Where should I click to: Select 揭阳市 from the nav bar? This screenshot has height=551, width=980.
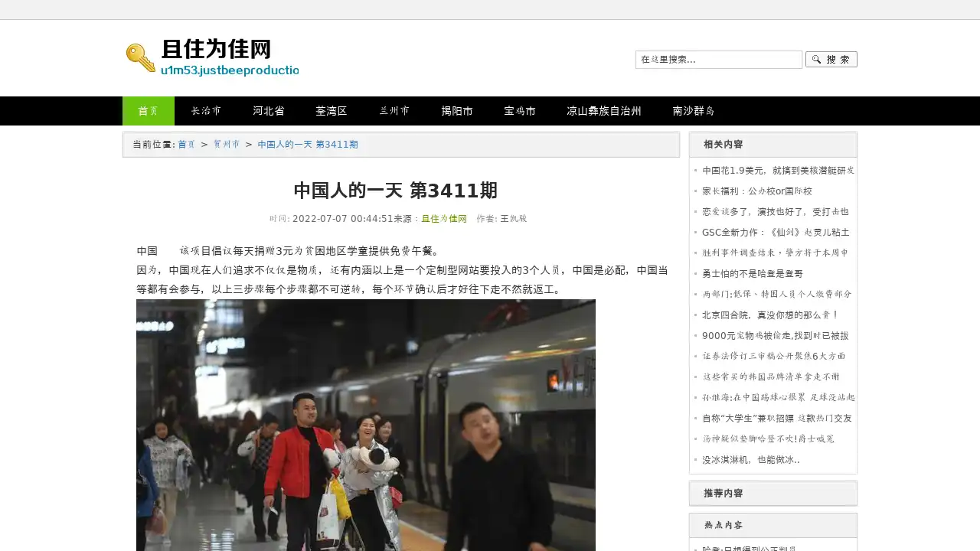point(457,111)
